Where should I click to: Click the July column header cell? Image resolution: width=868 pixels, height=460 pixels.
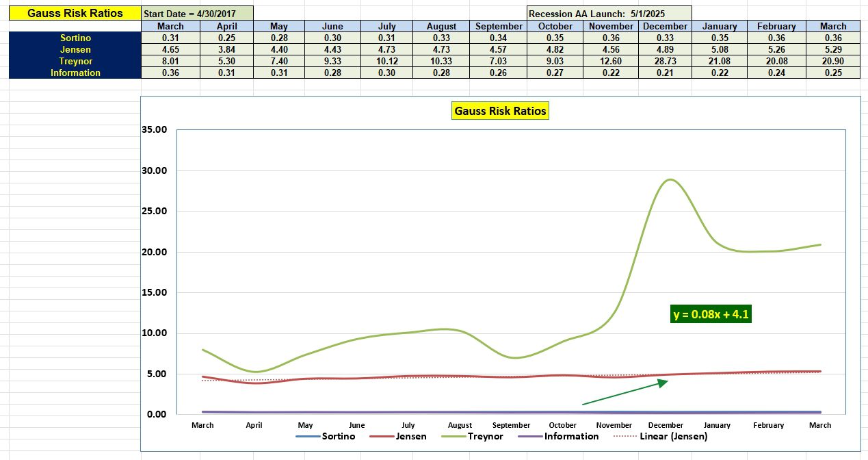point(387,26)
